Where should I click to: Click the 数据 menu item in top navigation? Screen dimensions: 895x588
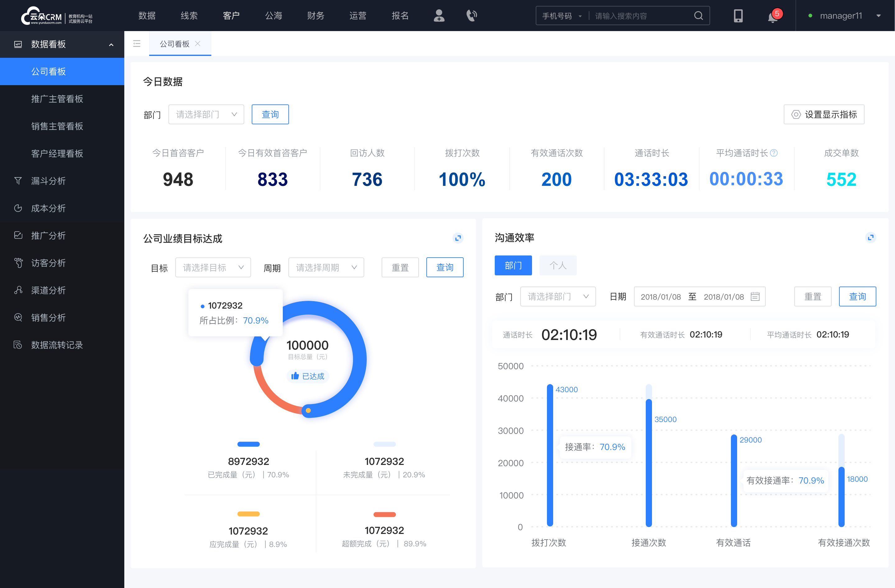[x=146, y=14]
